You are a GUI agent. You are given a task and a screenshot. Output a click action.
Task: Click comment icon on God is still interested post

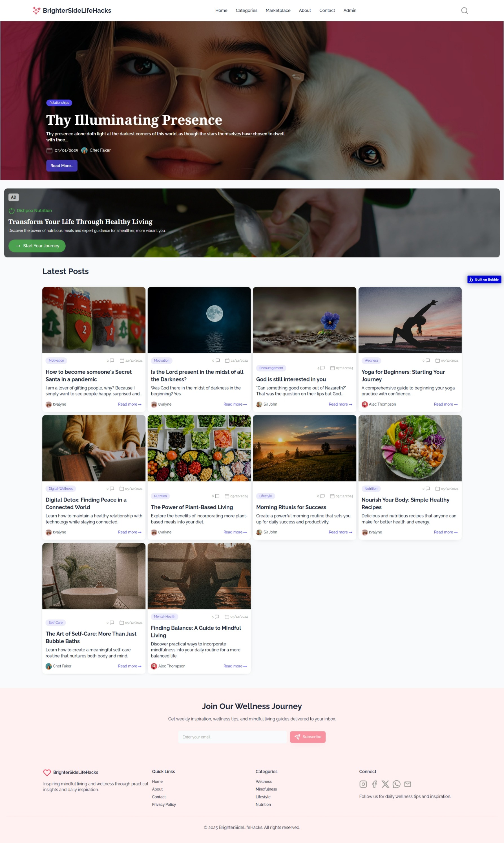pos(322,368)
